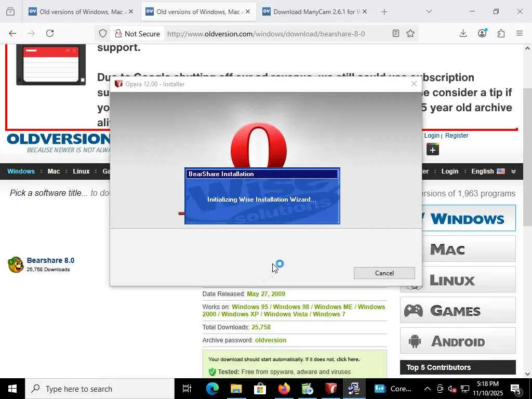Launch Microsoft Edge from the taskbar
This screenshot has height=399, width=532.
pyautogui.click(x=212, y=389)
